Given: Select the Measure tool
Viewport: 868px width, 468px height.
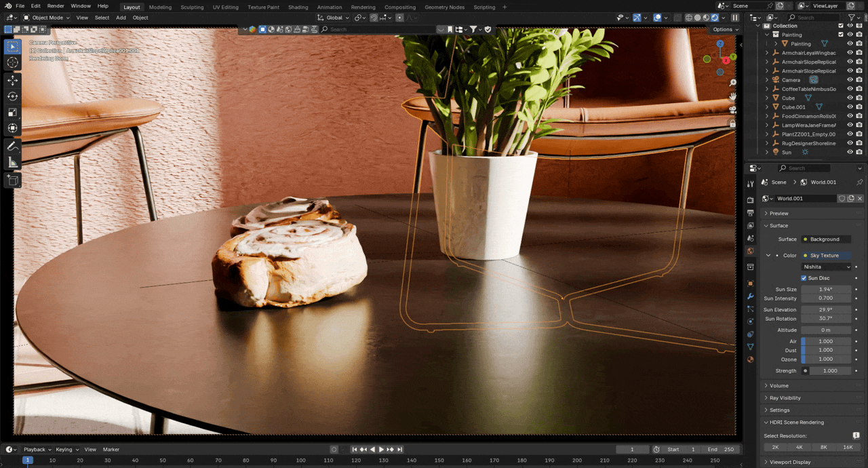Looking at the screenshot, I should pyautogui.click(x=12, y=163).
